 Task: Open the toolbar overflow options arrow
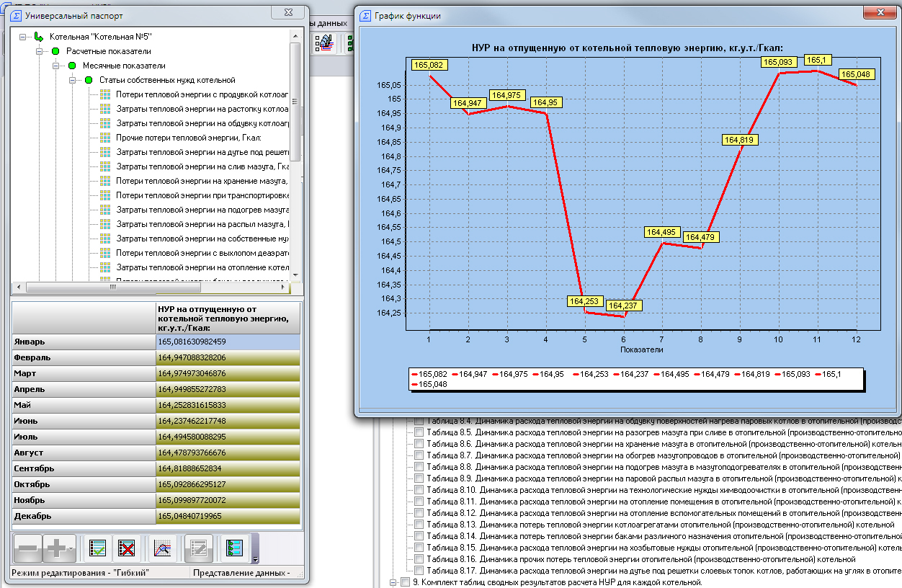(255, 558)
